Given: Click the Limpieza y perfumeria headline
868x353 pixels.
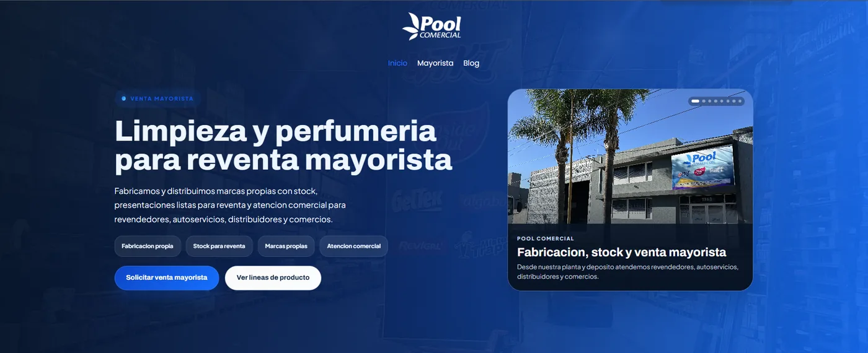Looking at the screenshot, I should click(283, 145).
